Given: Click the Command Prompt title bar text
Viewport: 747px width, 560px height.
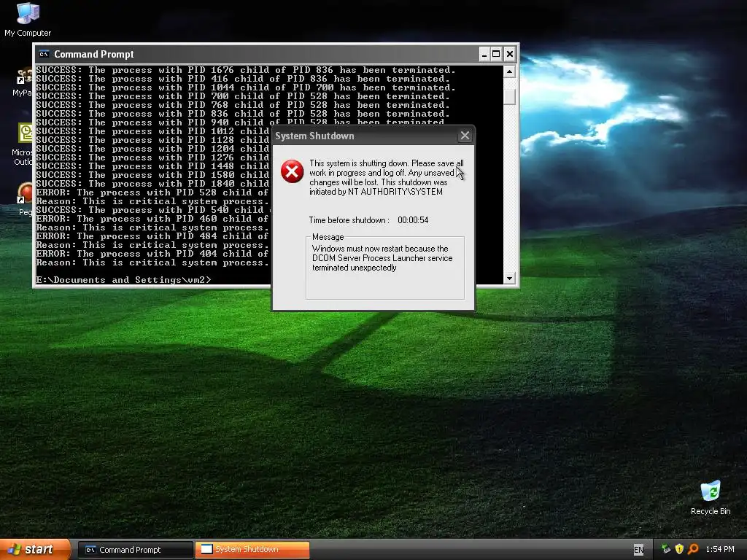Looking at the screenshot, I should point(94,54).
